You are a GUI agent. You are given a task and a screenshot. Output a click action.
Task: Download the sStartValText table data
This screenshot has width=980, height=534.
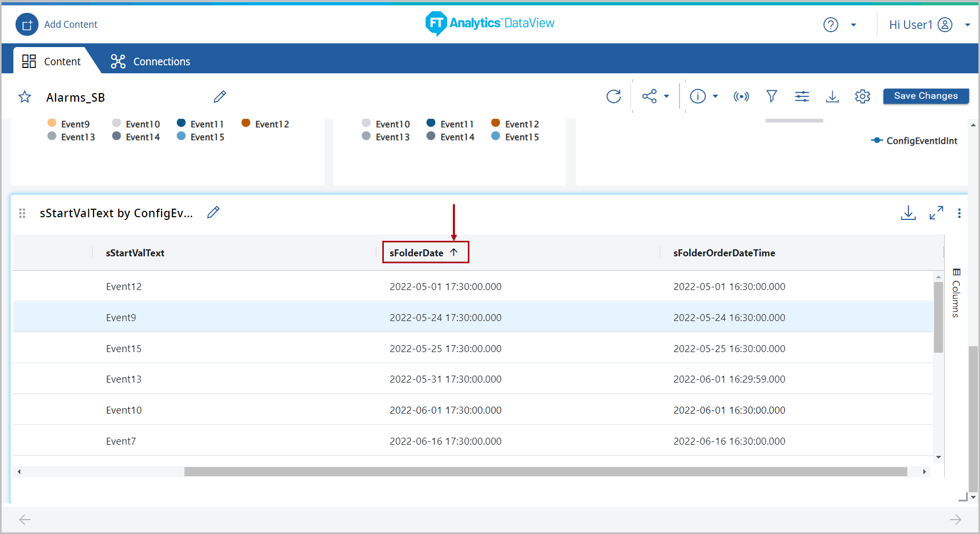pos(908,213)
